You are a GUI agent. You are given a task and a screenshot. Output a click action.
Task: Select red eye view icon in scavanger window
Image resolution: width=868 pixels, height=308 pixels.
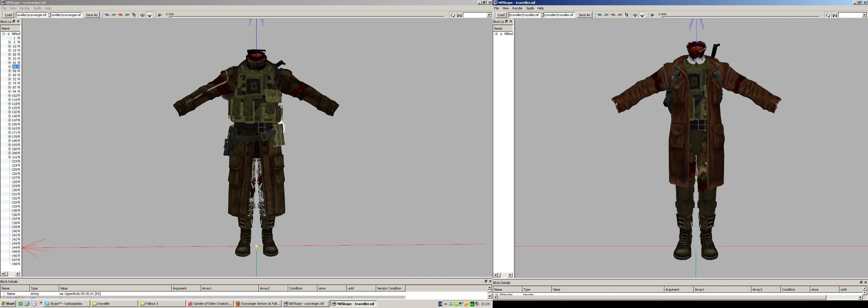click(x=120, y=15)
